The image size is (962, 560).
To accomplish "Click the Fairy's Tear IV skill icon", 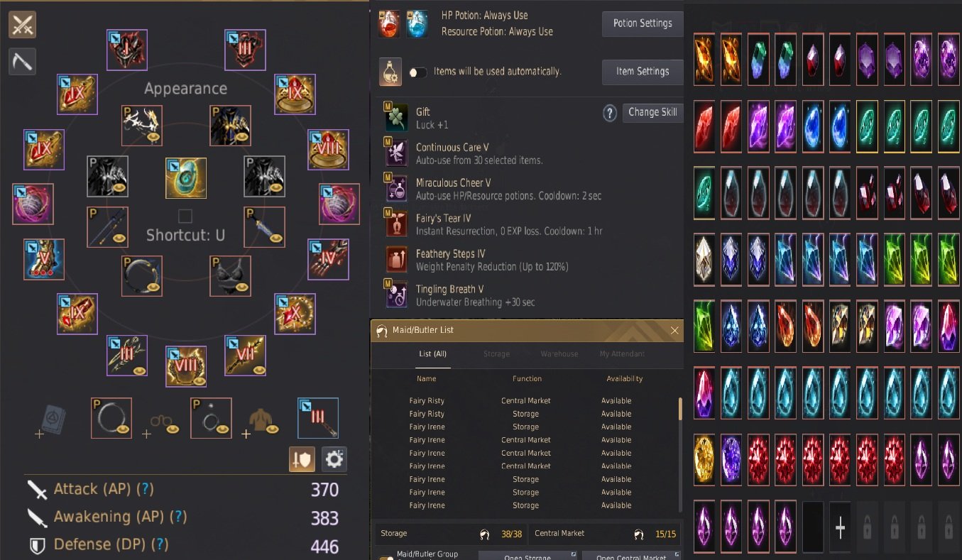I will (x=395, y=223).
